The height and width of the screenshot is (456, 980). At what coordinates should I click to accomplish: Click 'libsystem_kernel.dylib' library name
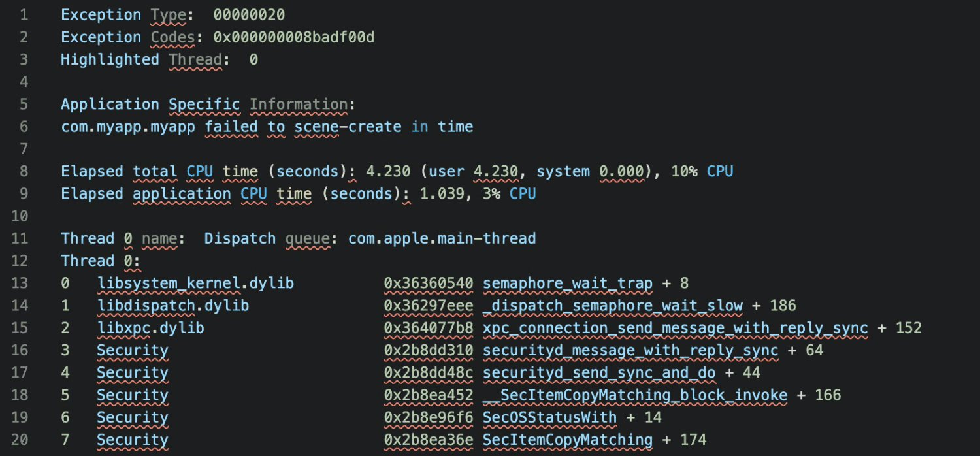coord(195,283)
